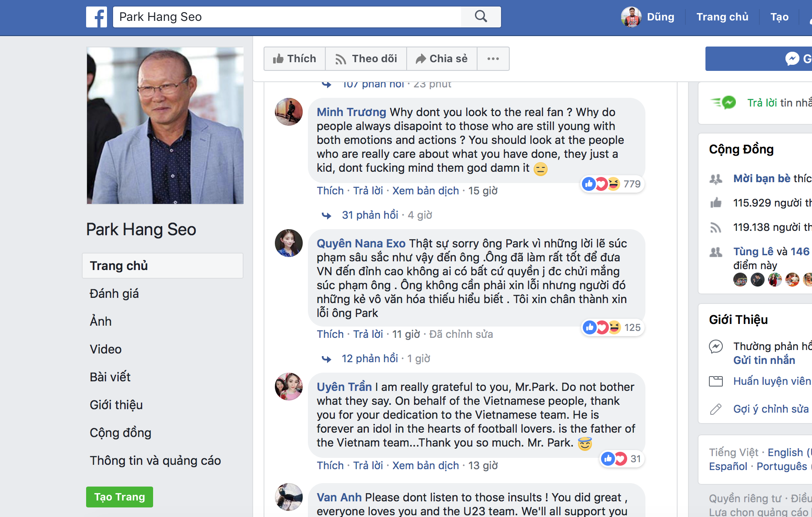
Task: Toggle the Theo dõi follow button
Action: point(366,59)
